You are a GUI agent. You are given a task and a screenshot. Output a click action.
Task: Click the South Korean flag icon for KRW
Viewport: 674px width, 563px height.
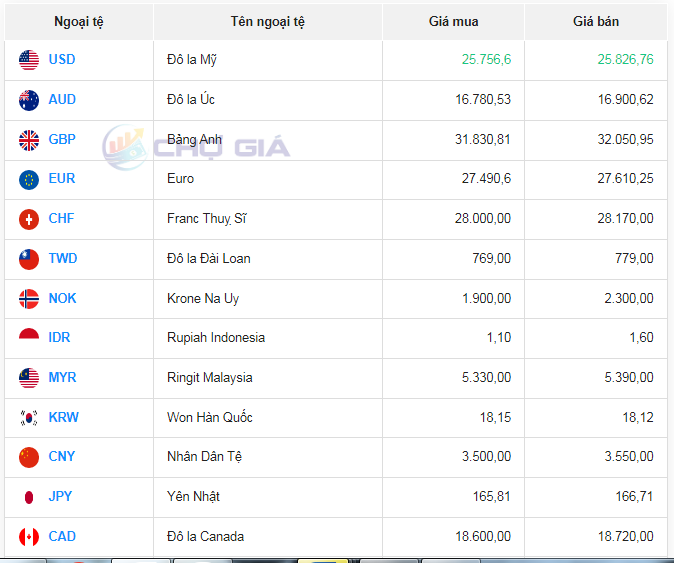point(29,418)
